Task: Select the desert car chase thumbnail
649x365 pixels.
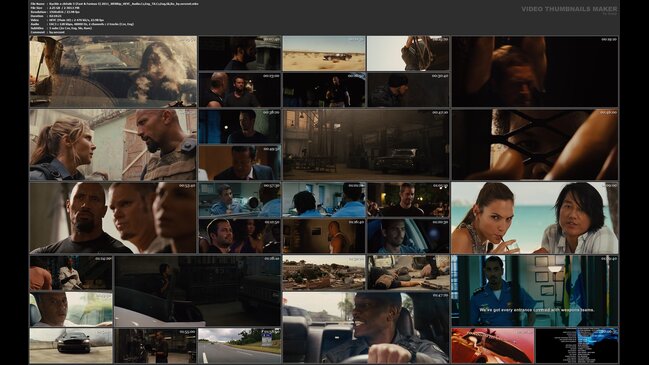Action: pyautogui.click(x=324, y=53)
